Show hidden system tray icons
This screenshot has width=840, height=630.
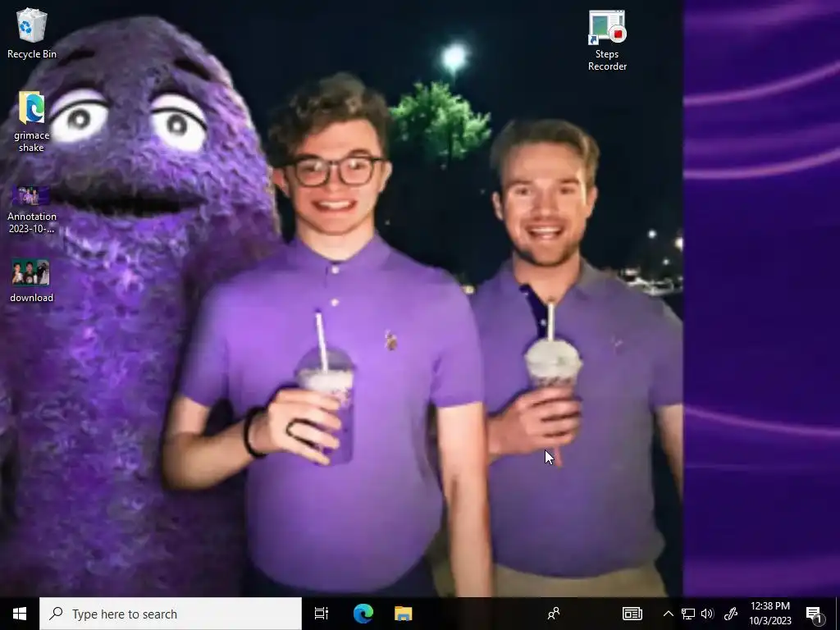(x=668, y=614)
